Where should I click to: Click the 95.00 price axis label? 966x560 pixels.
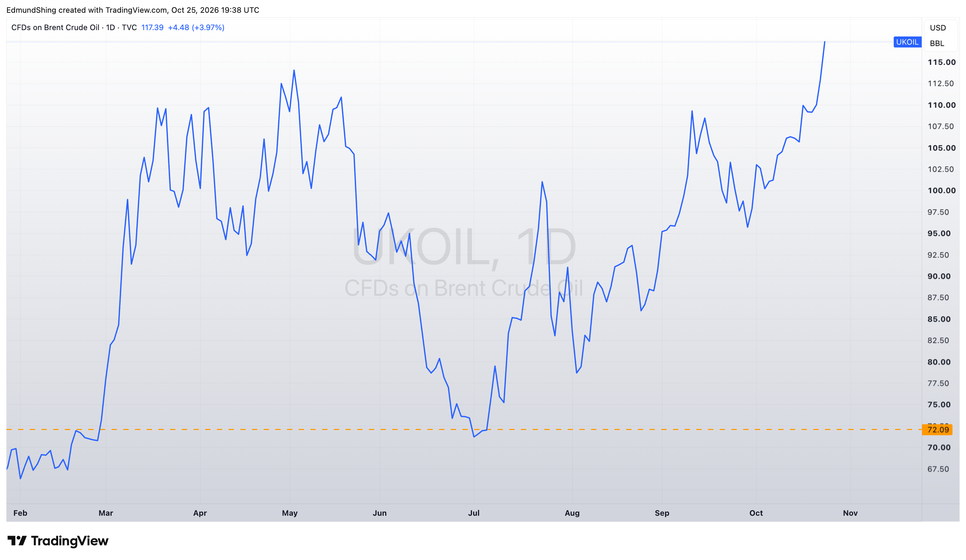tap(939, 234)
